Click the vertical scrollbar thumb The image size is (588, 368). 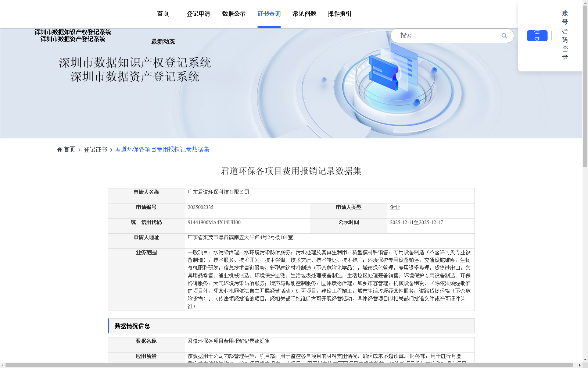click(x=585, y=86)
